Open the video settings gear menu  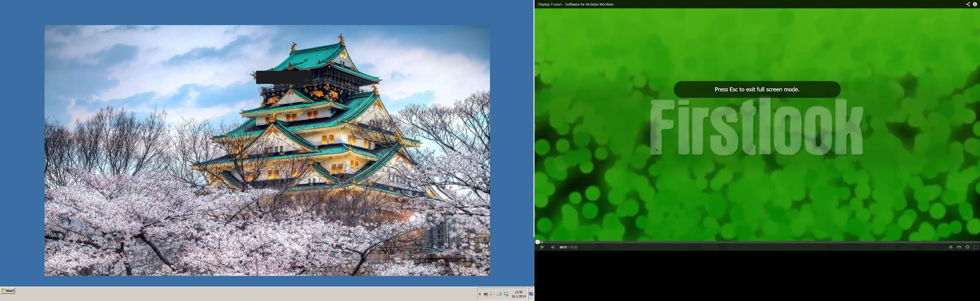967,247
